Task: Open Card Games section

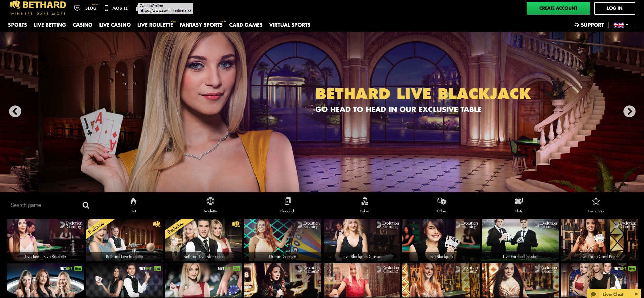Action: click(246, 25)
